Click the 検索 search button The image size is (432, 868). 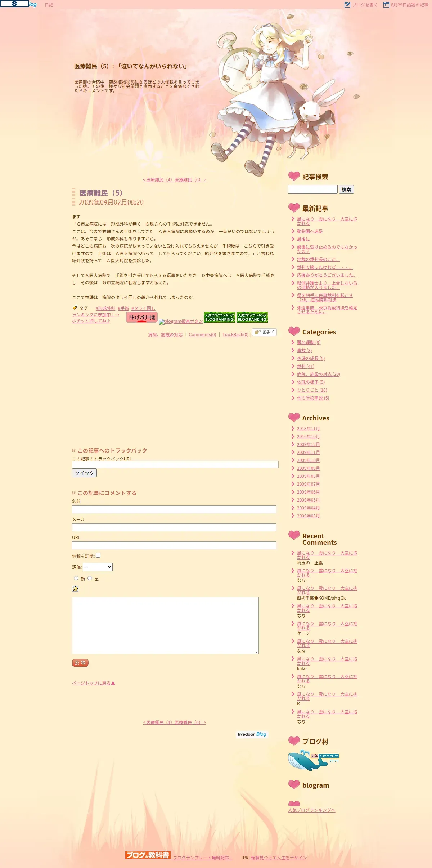tap(346, 190)
